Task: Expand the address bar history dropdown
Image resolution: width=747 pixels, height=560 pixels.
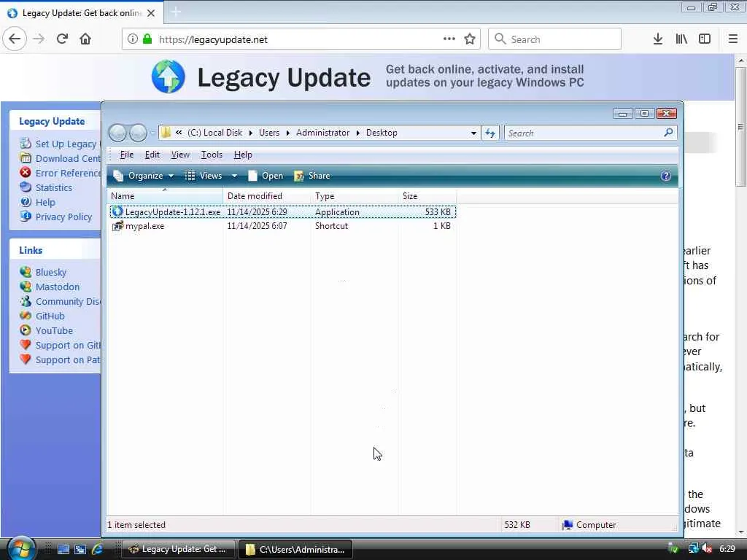Action: click(x=473, y=133)
